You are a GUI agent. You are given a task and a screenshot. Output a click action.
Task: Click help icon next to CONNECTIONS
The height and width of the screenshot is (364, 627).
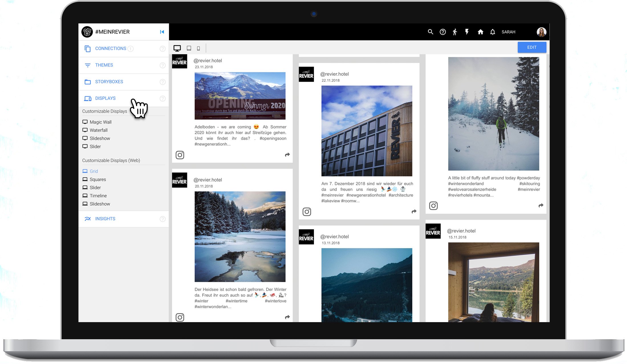[163, 49]
